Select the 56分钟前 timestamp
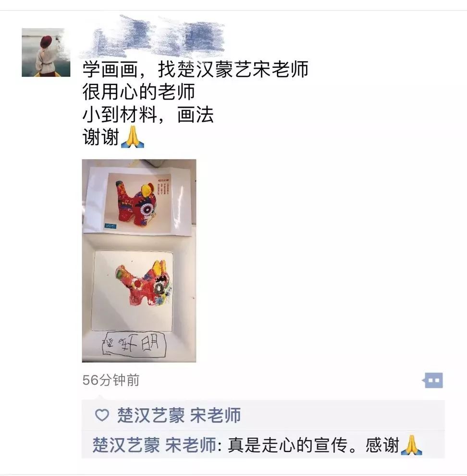Screen dimensions: 467x476 [x=111, y=380]
